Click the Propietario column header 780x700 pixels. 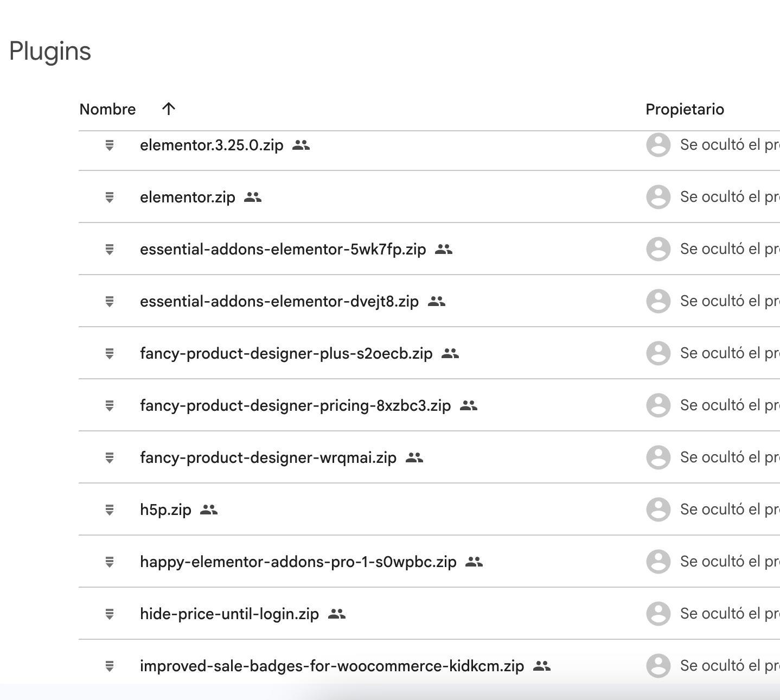coord(685,109)
